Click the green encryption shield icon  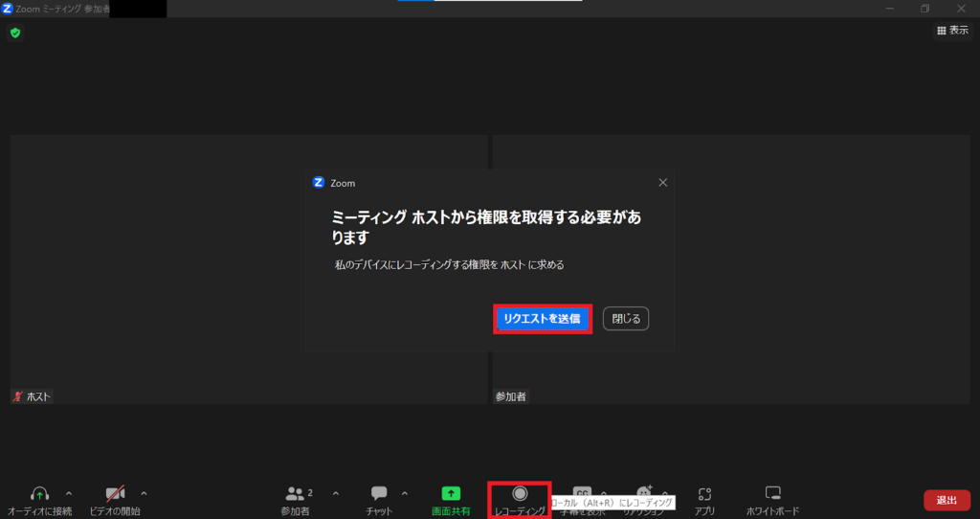click(x=14, y=33)
